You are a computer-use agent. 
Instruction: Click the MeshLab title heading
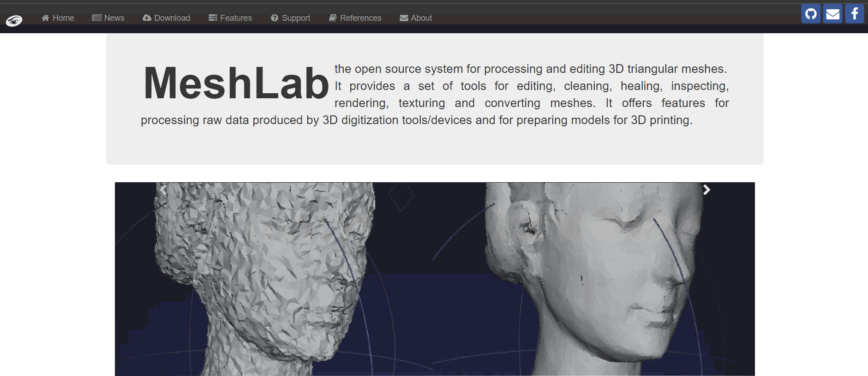coord(236,84)
